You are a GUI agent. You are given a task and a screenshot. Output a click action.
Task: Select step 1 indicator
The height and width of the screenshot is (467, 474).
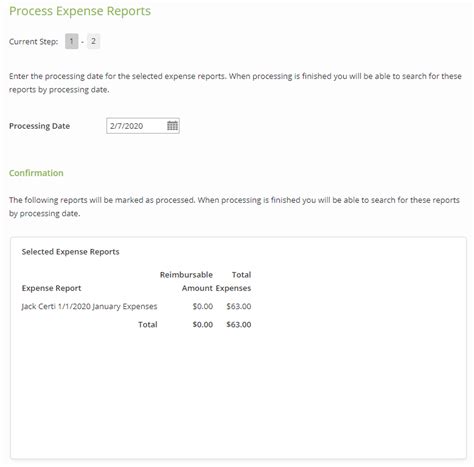71,41
